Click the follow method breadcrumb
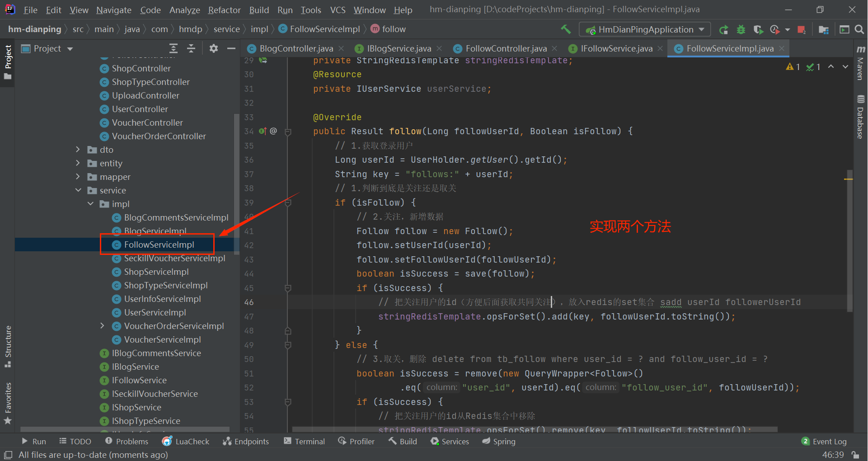Viewport: 868px width, 461px height. tap(388, 29)
